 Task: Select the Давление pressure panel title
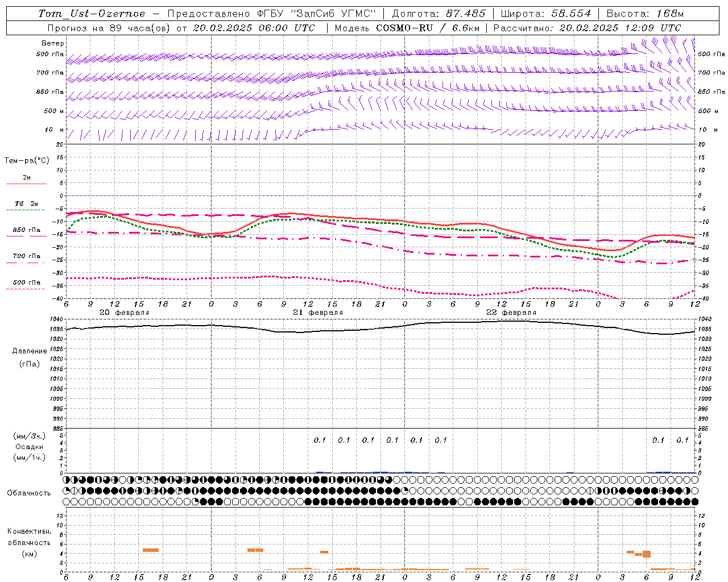(30, 351)
